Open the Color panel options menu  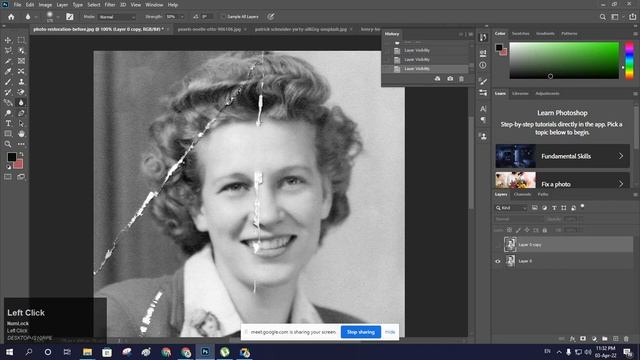pyautogui.click(x=635, y=33)
